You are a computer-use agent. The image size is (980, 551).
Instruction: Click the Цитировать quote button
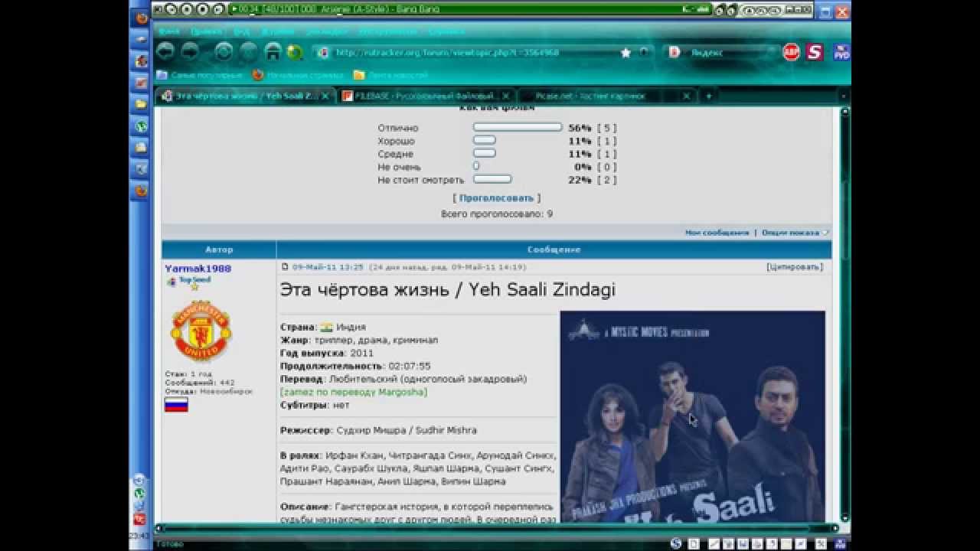pos(795,267)
